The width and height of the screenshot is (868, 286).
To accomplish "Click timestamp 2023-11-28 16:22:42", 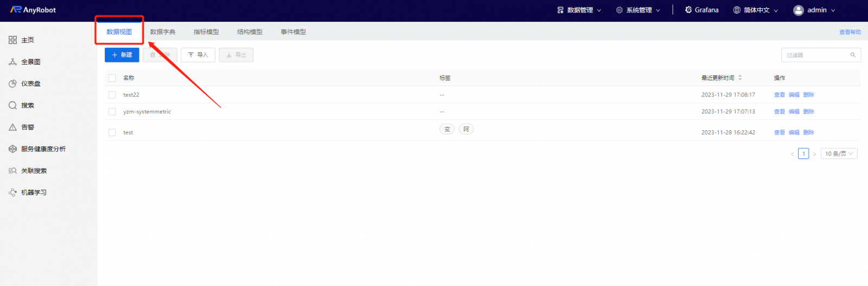I will coord(728,132).
